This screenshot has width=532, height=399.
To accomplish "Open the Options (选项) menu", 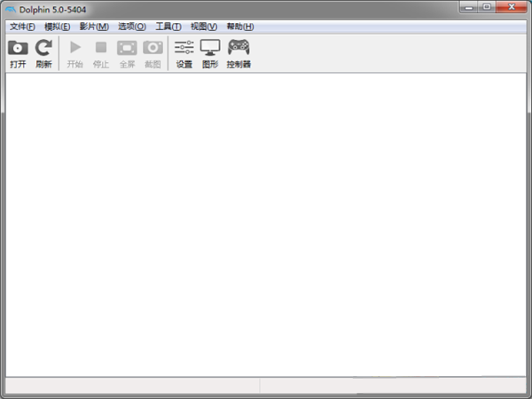I will (x=131, y=27).
